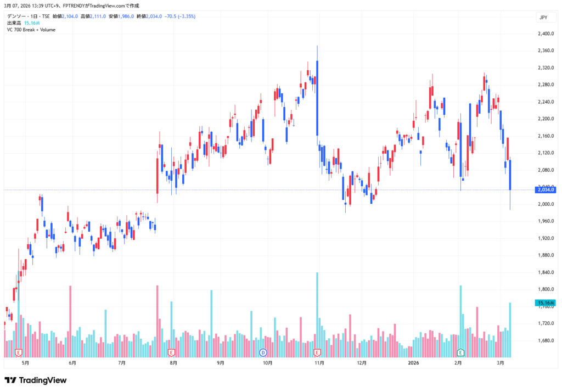The width and height of the screenshot is (562, 392).
Task: Click the red earnings marker near 11月
Action: click(317, 351)
